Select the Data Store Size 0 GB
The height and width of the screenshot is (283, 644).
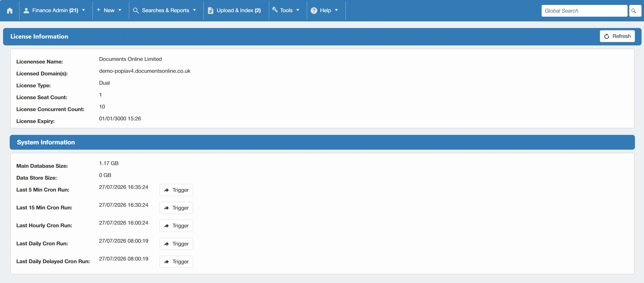(105, 175)
